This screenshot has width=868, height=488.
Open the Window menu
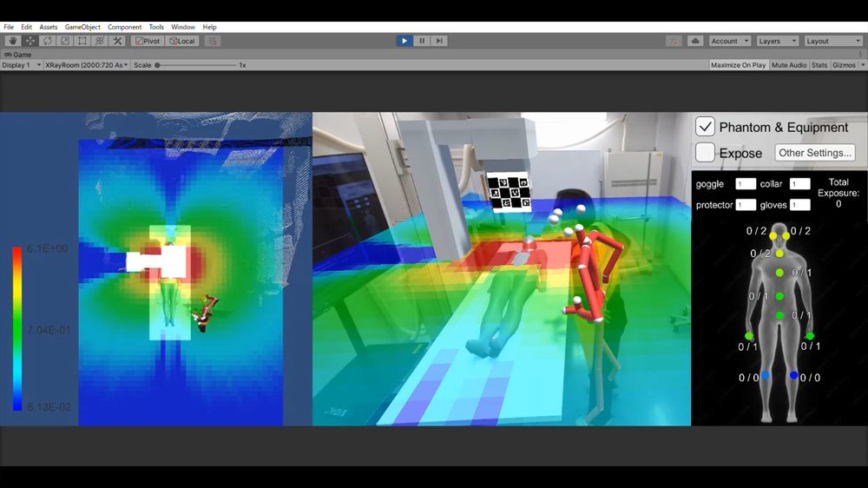(182, 27)
